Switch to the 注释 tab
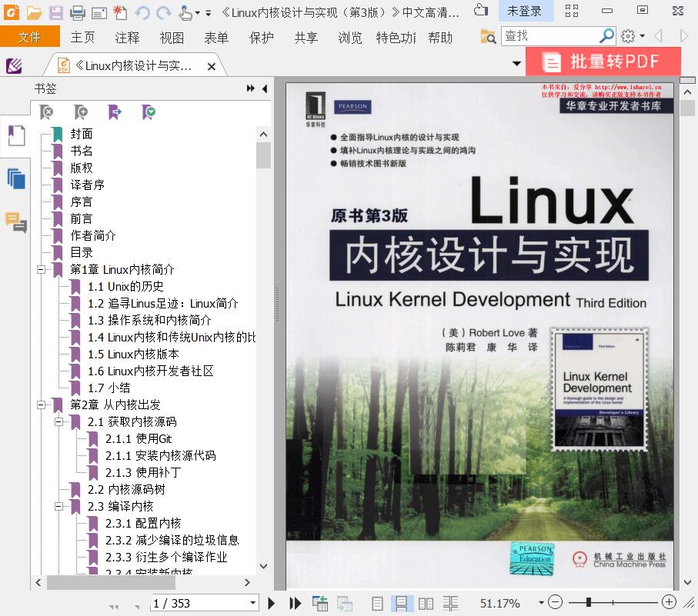Image resolution: width=698 pixels, height=616 pixels. click(127, 38)
